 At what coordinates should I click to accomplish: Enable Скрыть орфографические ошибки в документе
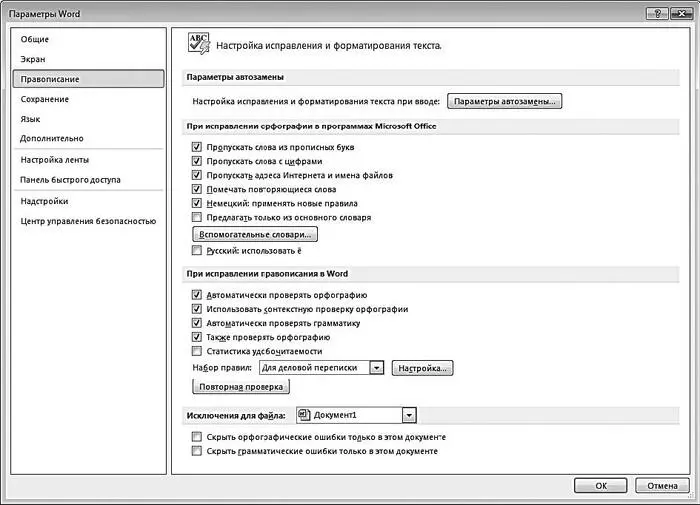click(x=196, y=437)
